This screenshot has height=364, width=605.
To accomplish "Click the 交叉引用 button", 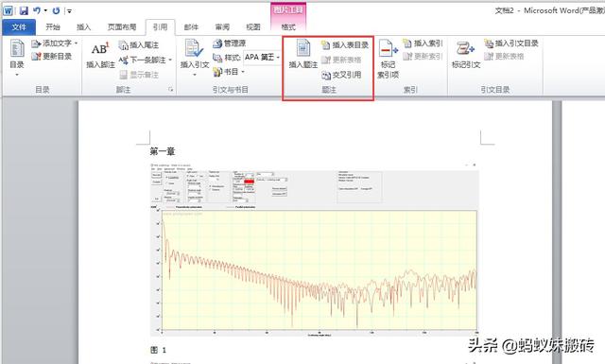I will click(x=341, y=75).
